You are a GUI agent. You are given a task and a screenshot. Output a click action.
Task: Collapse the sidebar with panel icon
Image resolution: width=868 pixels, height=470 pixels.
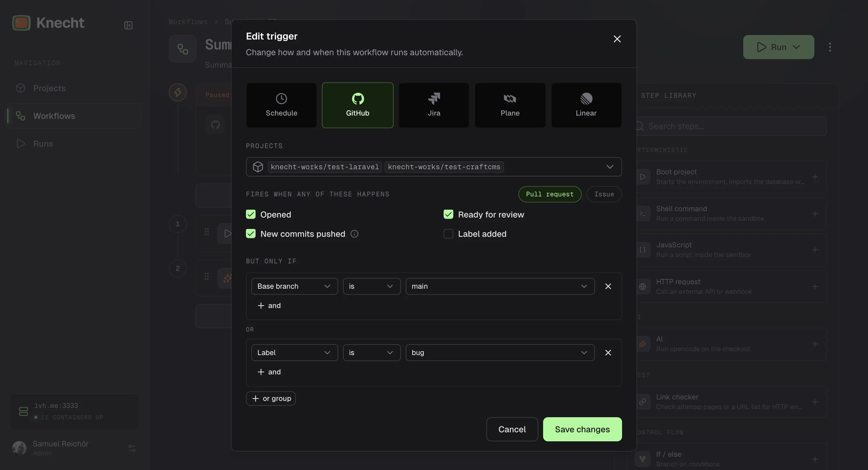(128, 25)
